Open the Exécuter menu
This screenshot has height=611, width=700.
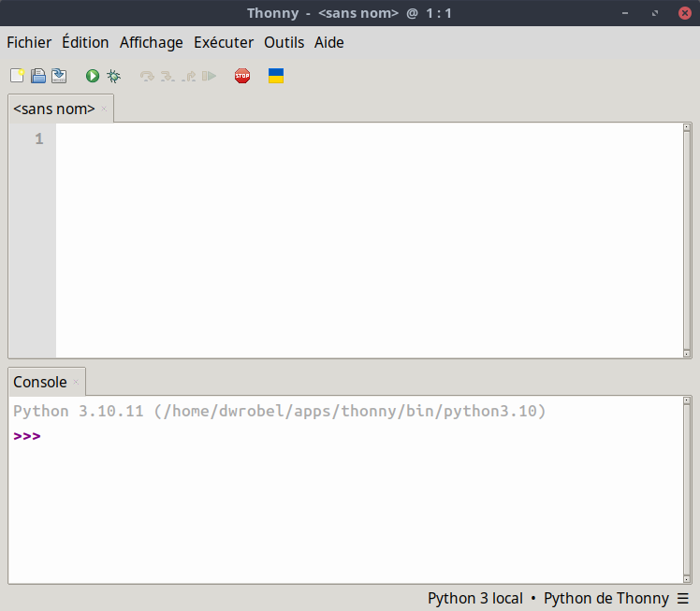[x=224, y=42]
